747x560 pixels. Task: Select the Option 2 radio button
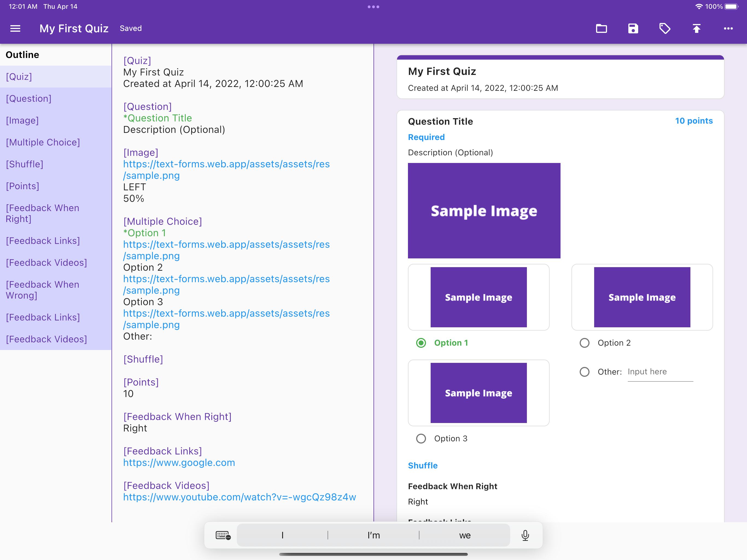[x=584, y=343]
